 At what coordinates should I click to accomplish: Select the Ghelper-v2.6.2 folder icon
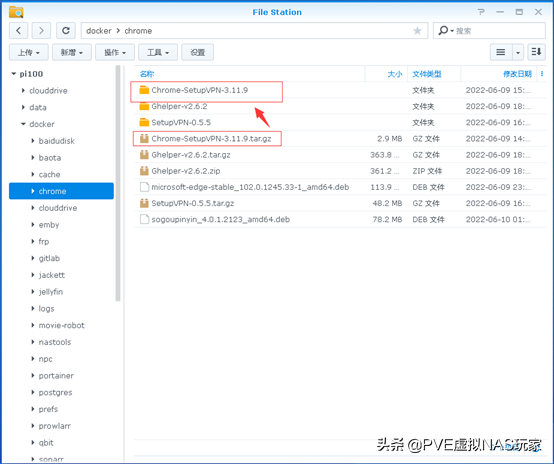tap(144, 106)
